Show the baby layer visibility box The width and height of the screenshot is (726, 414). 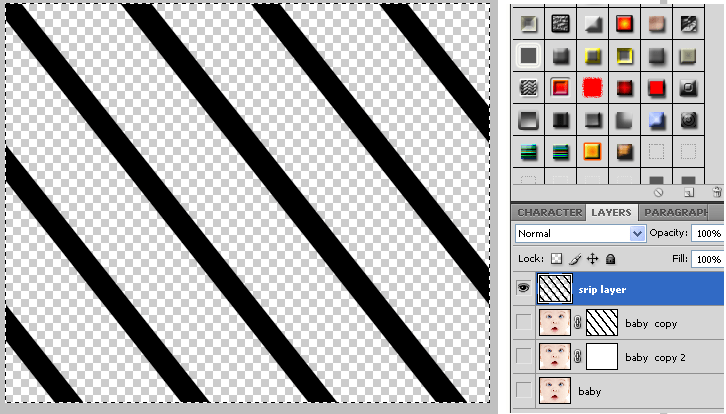524,390
